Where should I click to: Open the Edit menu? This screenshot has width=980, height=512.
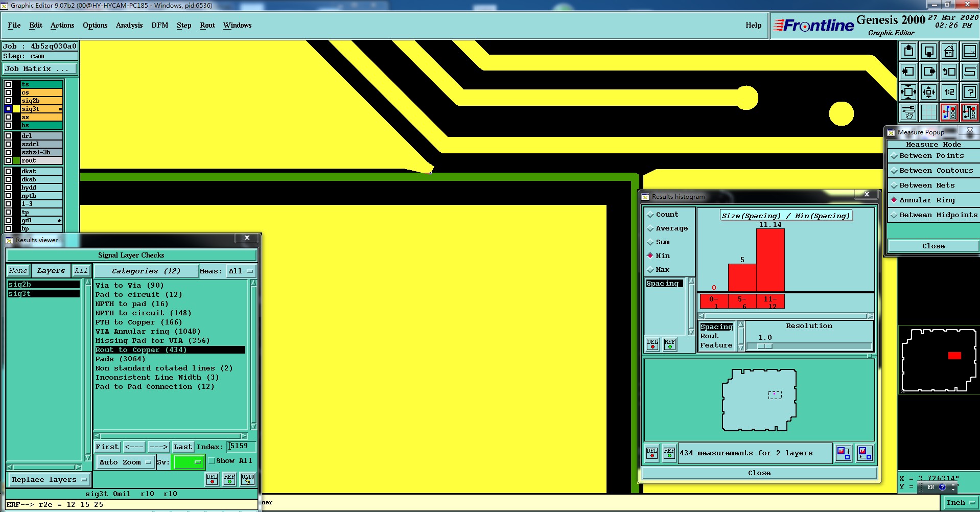(x=36, y=25)
